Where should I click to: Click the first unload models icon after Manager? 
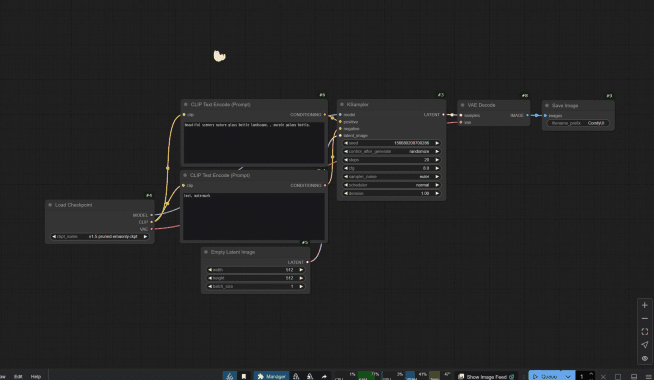pos(296,376)
